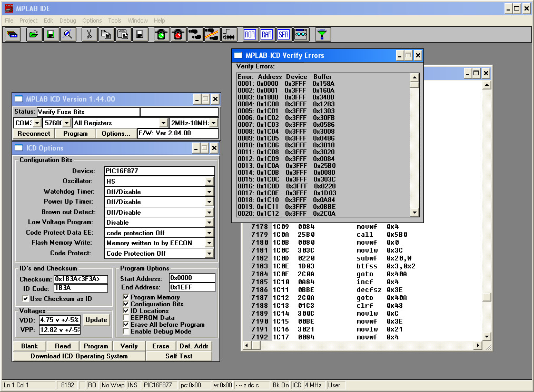This screenshot has width=534, height=392.
Task: Open the File menu
Action: (x=9, y=21)
